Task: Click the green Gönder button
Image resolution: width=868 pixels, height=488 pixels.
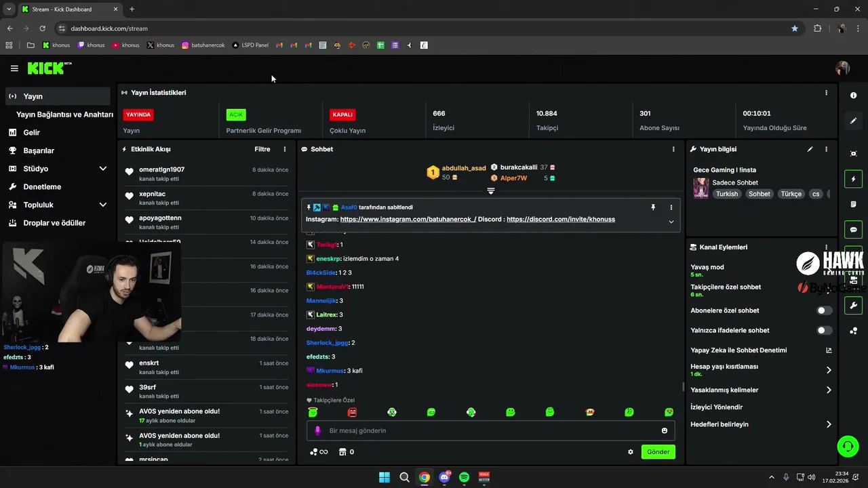Action: [x=658, y=452]
